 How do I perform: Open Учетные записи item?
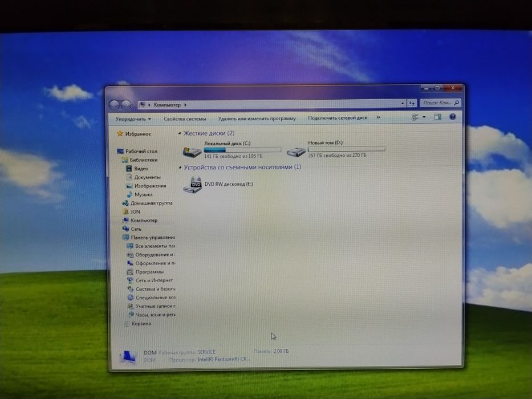(156, 306)
